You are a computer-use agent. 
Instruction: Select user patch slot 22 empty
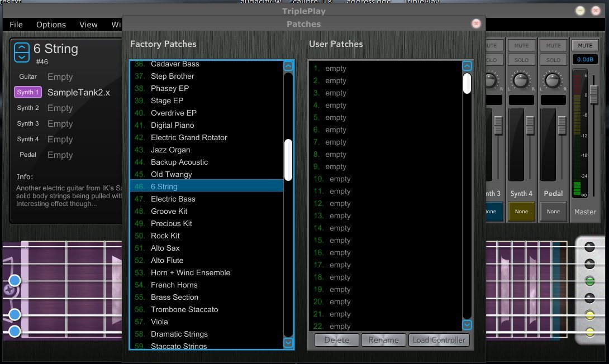(x=386, y=327)
